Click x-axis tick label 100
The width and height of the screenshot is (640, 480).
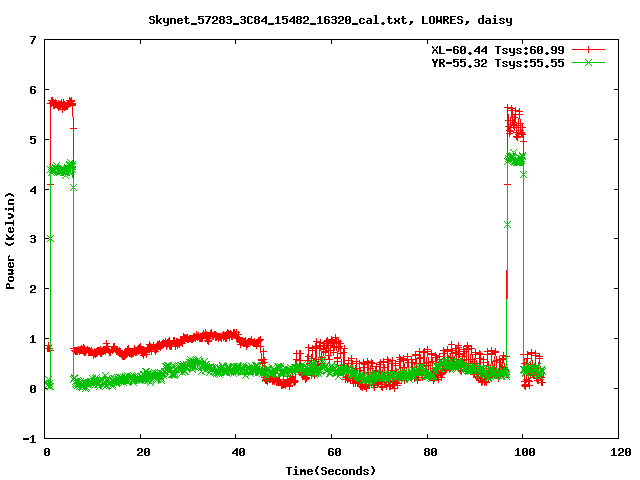[524, 452]
